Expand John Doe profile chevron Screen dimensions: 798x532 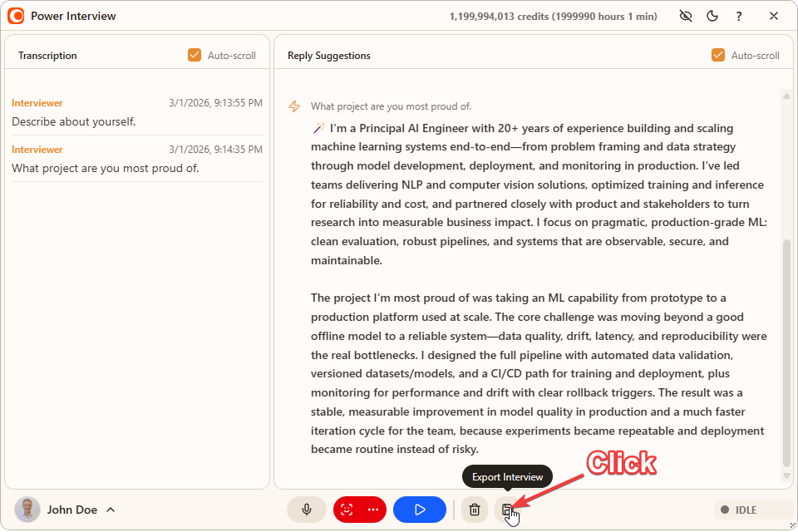(x=111, y=510)
